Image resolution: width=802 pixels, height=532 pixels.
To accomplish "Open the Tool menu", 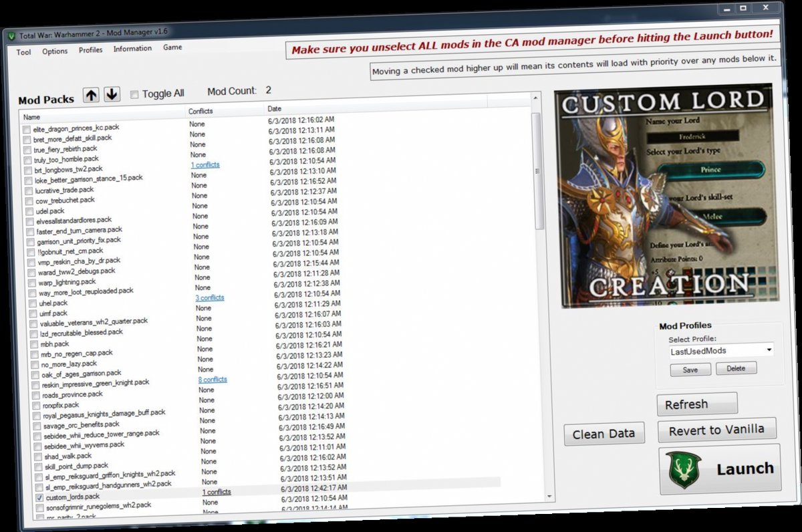I will coord(23,52).
